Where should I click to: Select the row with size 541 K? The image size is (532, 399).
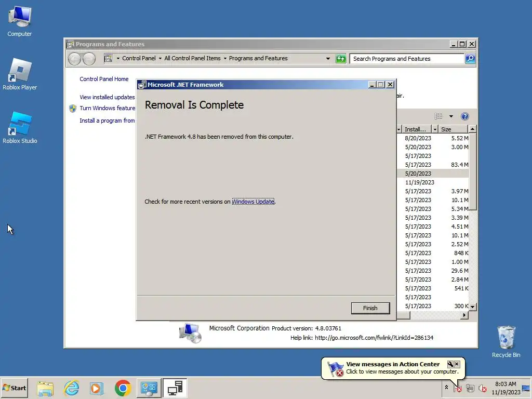point(433,288)
